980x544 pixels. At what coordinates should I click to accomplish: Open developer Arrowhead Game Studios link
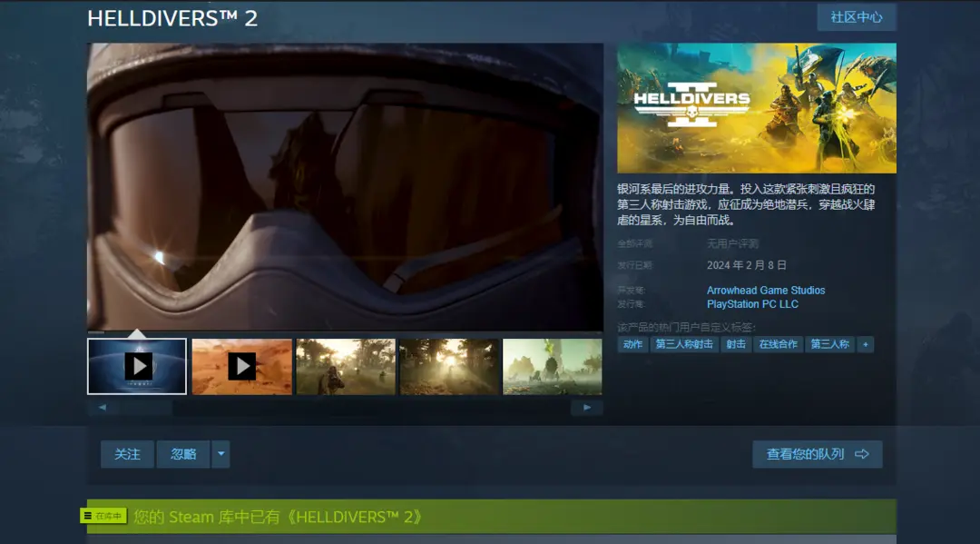(766, 290)
